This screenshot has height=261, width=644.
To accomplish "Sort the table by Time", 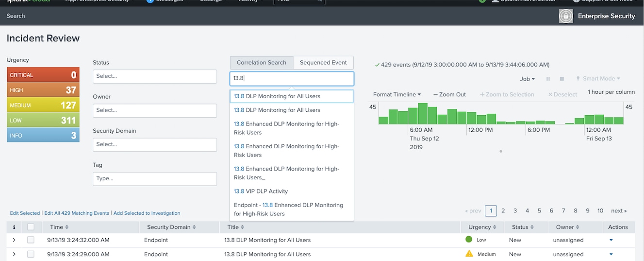I will click(x=67, y=227).
